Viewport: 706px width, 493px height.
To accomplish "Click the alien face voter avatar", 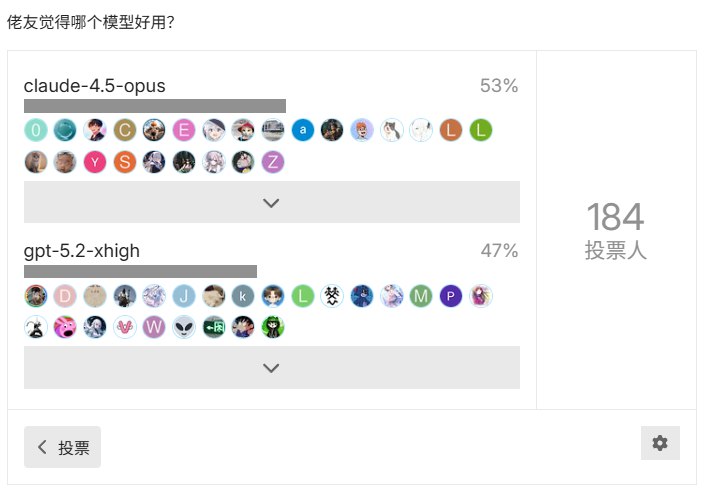I will [x=184, y=327].
